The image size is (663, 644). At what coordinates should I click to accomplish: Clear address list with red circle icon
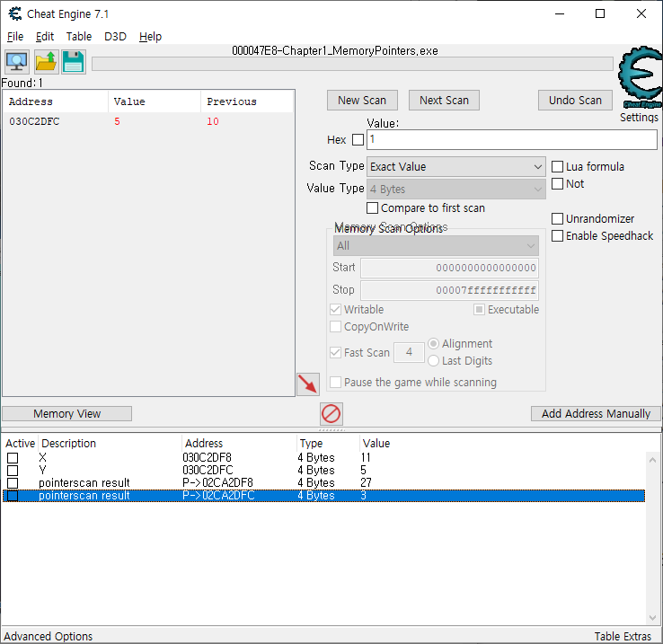click(x=331, y=413)
